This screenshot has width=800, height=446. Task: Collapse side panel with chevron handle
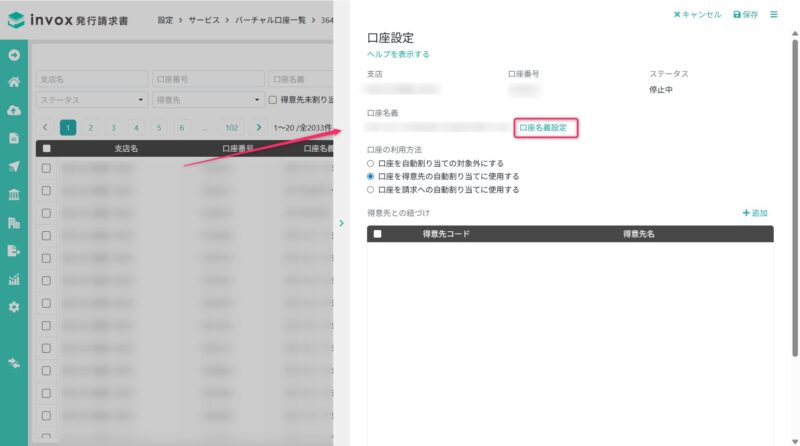341,223
